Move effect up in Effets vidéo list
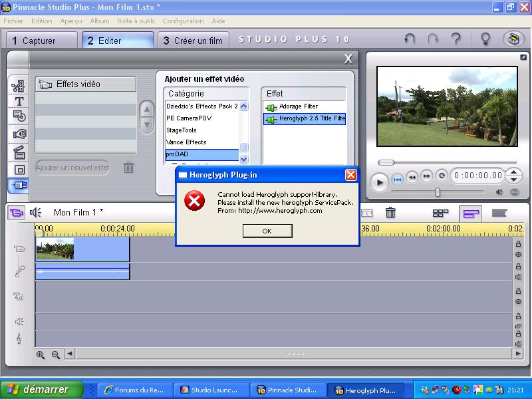 (x=147, y=109)
